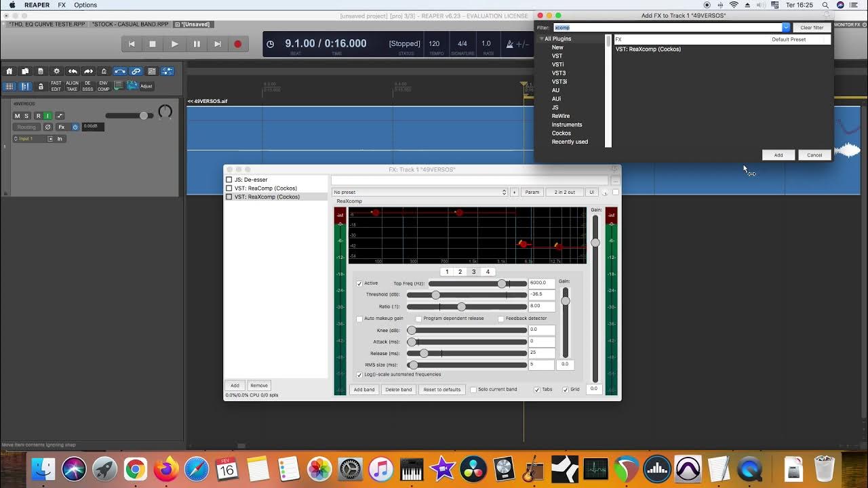Adjust the Ratio slider handle
The height and width of the screenshot is (488, 868).
point(461,306)
